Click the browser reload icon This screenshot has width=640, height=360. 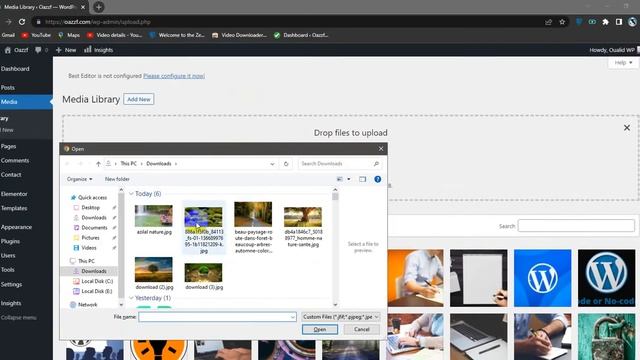point(22,22)
